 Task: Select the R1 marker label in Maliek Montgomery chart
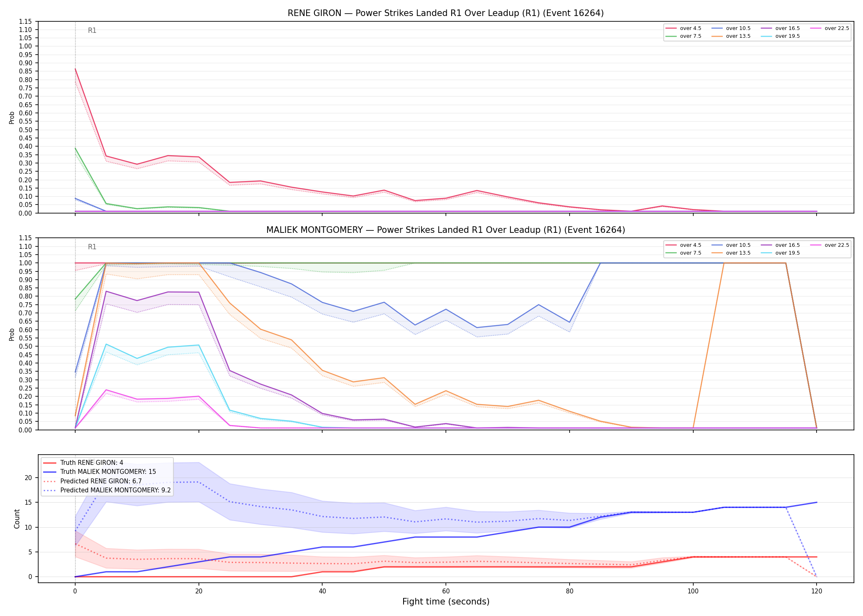92,247
